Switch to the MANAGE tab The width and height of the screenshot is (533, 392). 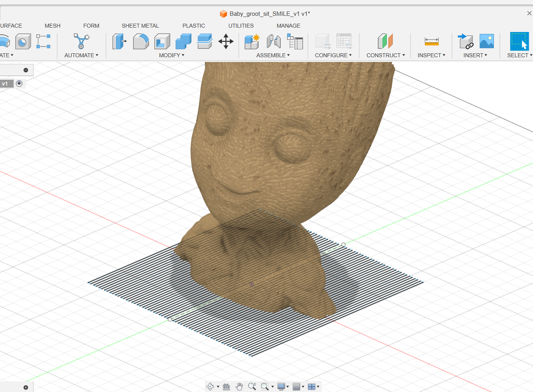[288, 26]
